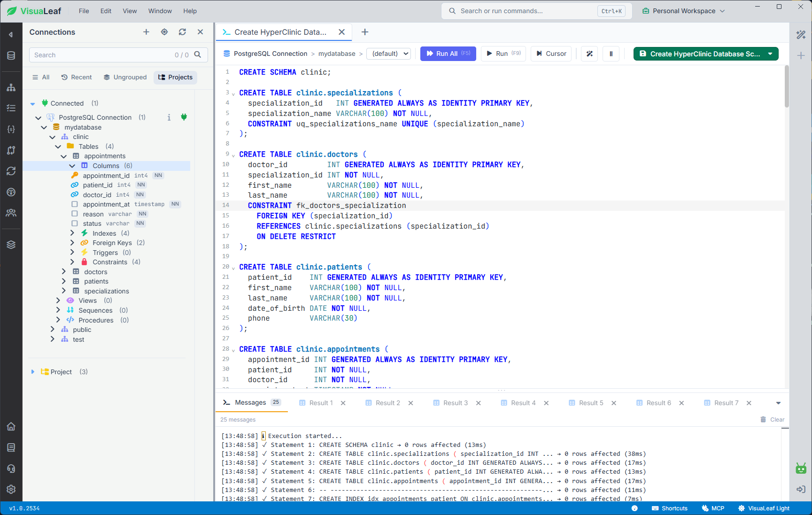Switch to the Messages tab
This screenshot has height=515, width=812.
pyautogui.click(x=252, y=402)
